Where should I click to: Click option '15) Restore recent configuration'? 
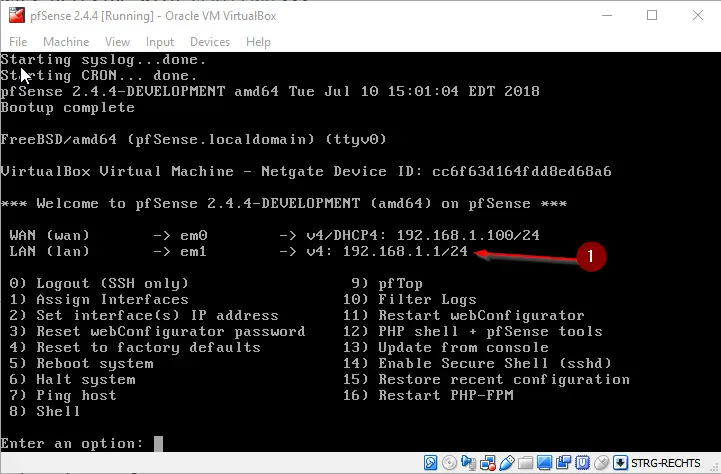(486, 380)
